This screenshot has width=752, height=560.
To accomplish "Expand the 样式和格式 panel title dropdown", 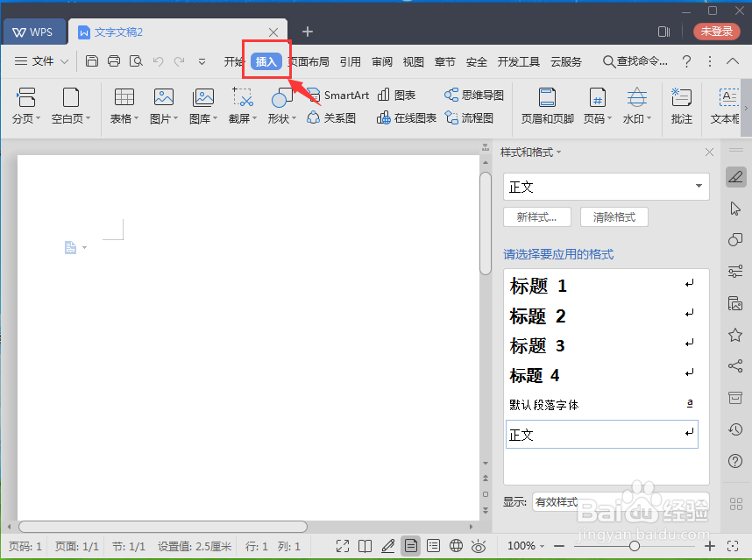I will pos(558,152).
